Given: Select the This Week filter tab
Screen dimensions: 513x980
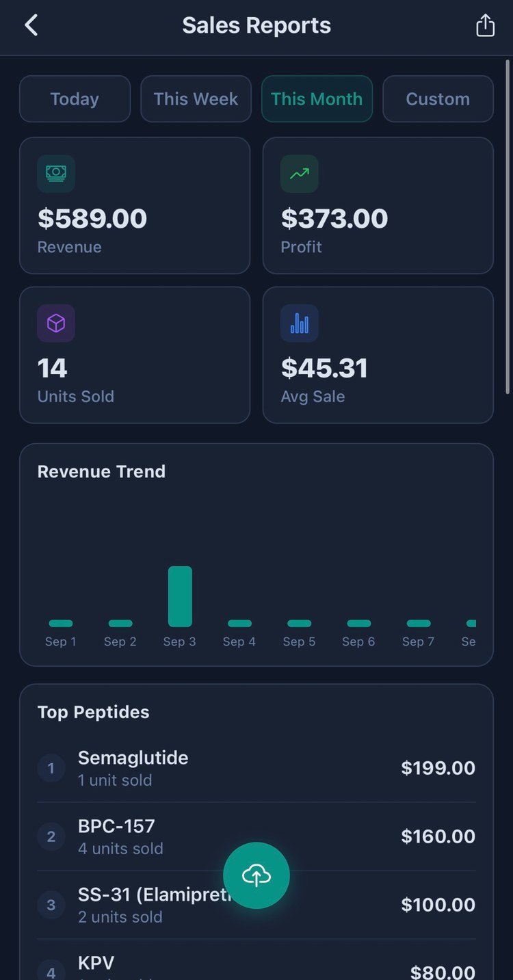Looking at the screenshot, I should click(196, 98).
